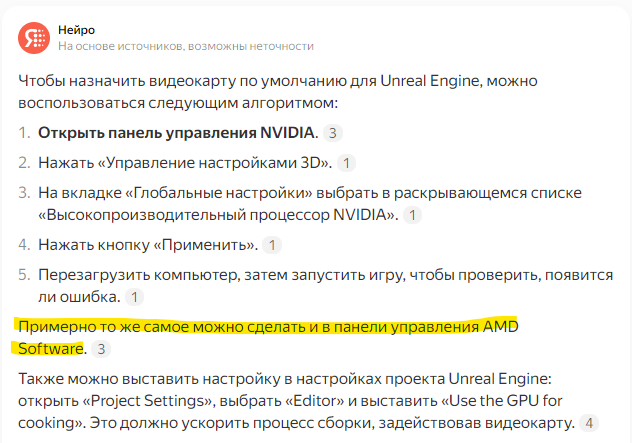Viewport: 632px width, 443px height.
Task: Click the «Project Settings» phrase in last paragraph
Action: [148, 401]
